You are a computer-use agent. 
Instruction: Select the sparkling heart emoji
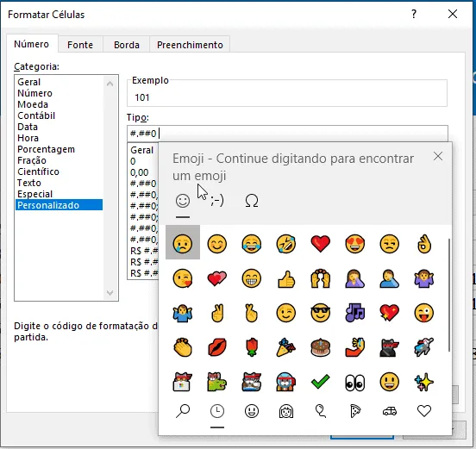point(390,313)
